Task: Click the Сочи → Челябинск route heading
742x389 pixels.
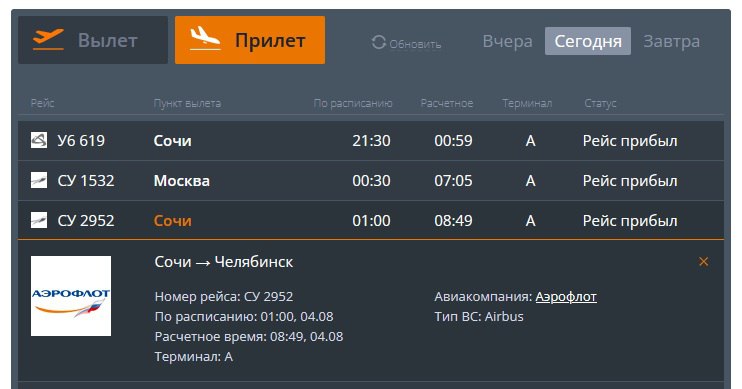Action: point(224,262)
